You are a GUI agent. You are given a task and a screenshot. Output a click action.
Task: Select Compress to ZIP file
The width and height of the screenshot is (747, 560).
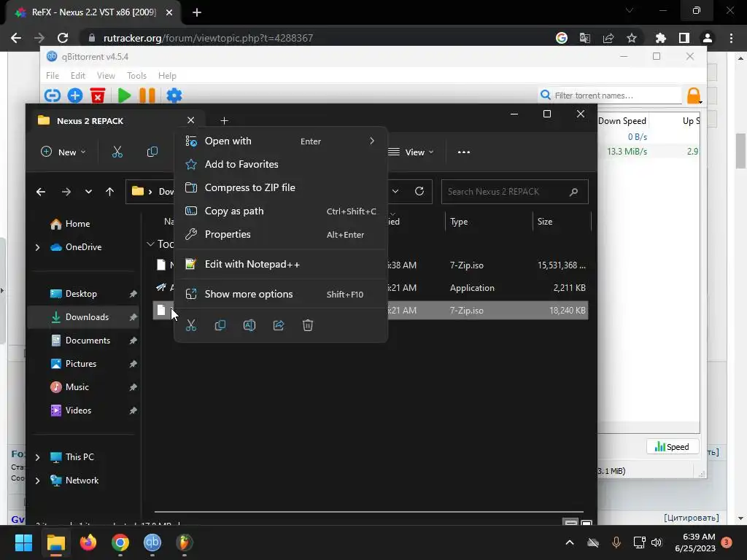tap(281, 187)
